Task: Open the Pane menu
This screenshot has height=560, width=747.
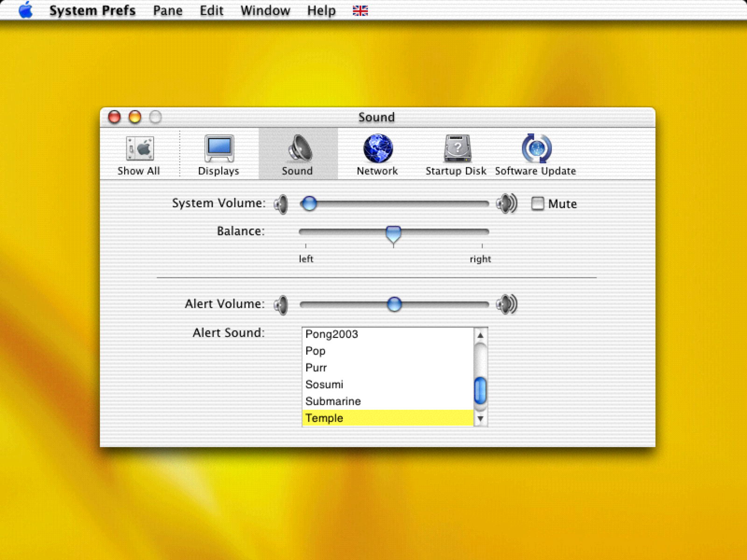Action: click(168, 11)
